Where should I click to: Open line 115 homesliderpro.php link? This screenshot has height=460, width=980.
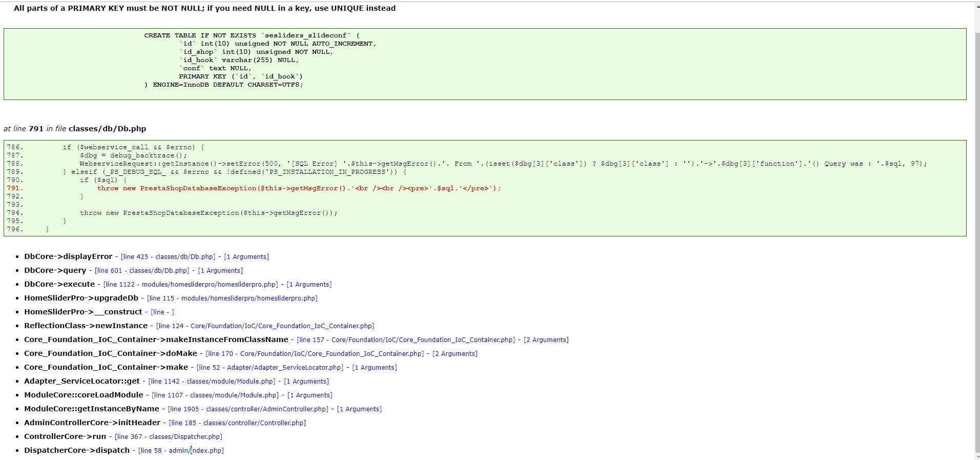(x=232, y=298)
